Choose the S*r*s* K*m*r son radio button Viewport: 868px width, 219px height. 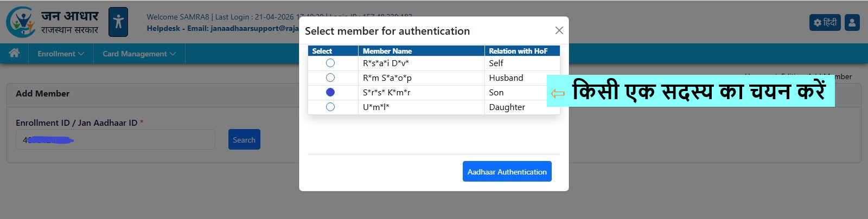pyautogui.click(x=330, y=93)
